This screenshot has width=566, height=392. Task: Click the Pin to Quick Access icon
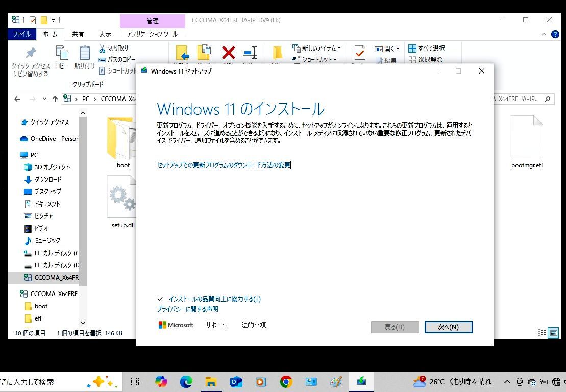(31, 53)
